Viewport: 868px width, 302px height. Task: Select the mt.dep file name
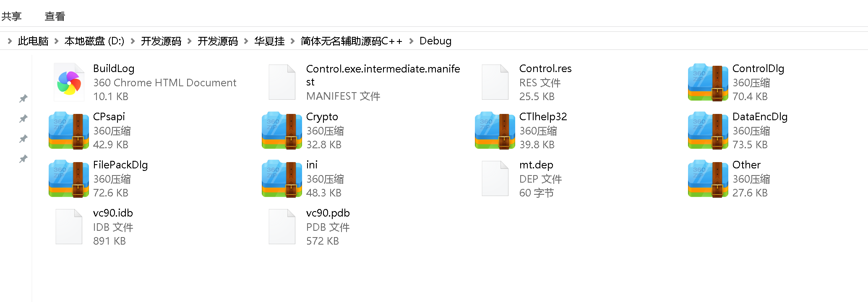pyautogui.click(x=536, y=165)
